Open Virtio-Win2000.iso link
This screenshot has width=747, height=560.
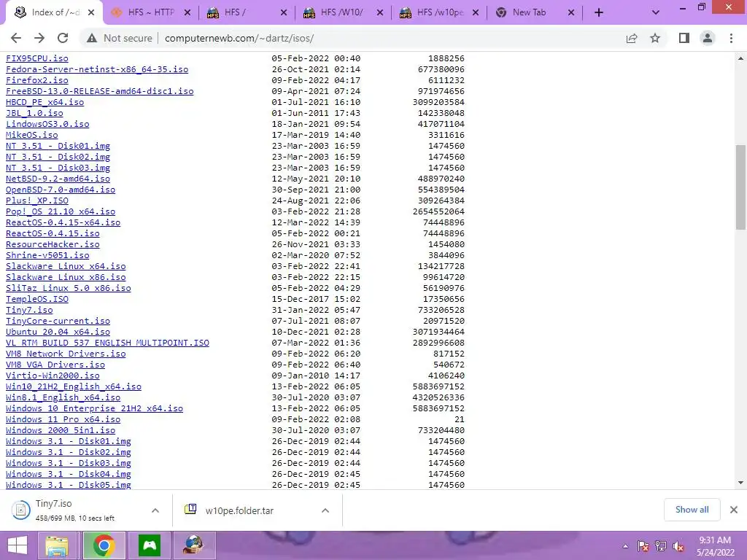pyautogui.click(x=53, y=376)
